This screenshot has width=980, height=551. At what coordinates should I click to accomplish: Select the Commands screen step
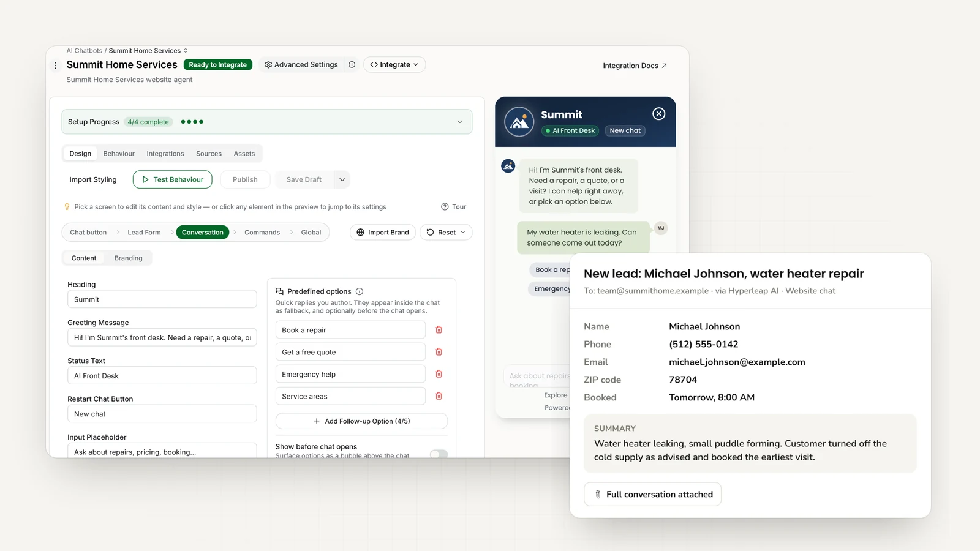[x=262, y=233]
